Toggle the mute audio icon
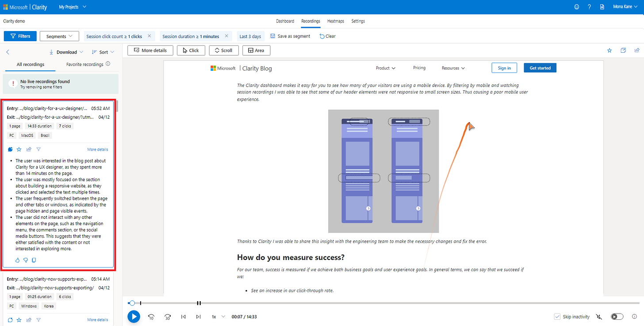This screenshot has width=644, height=326. point(599,317)
